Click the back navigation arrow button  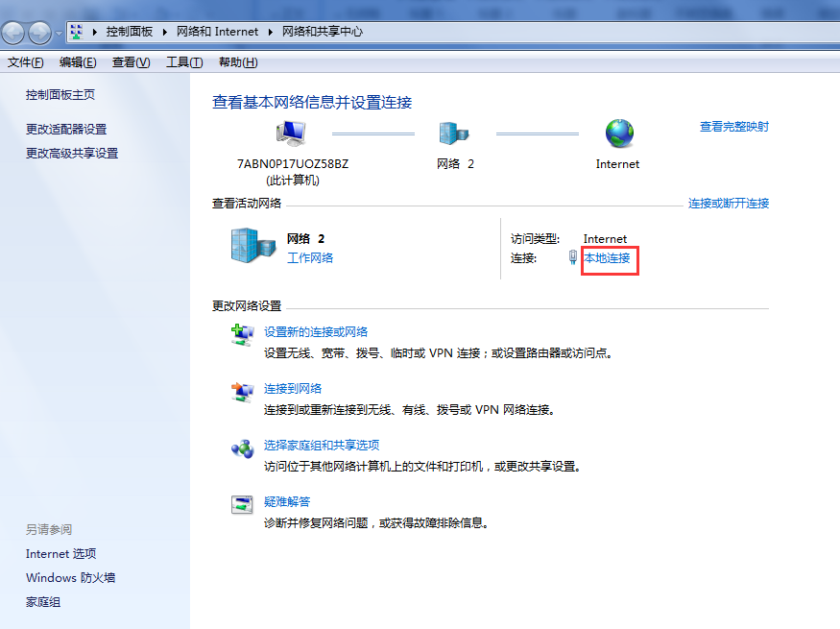14,33
